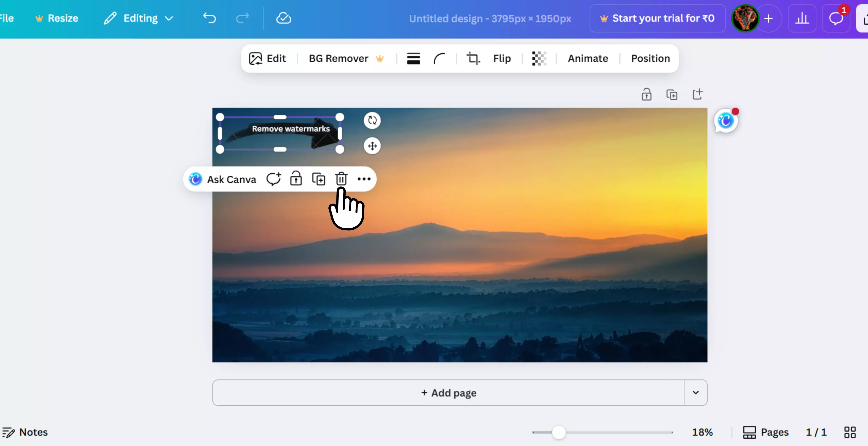
Task: Click the trash delete icon in floating toolbar
Action: coord(341,179)
